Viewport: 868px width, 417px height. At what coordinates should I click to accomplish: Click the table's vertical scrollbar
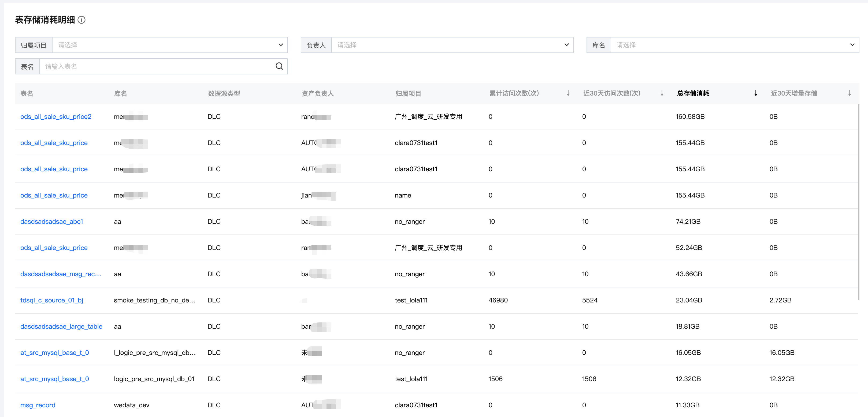[x=858, y=202]
